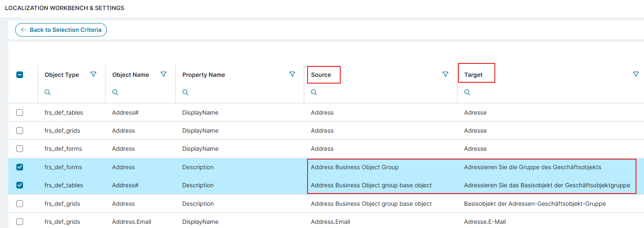
Task: Sort by the Object Type column header
Action: [62, 75]
